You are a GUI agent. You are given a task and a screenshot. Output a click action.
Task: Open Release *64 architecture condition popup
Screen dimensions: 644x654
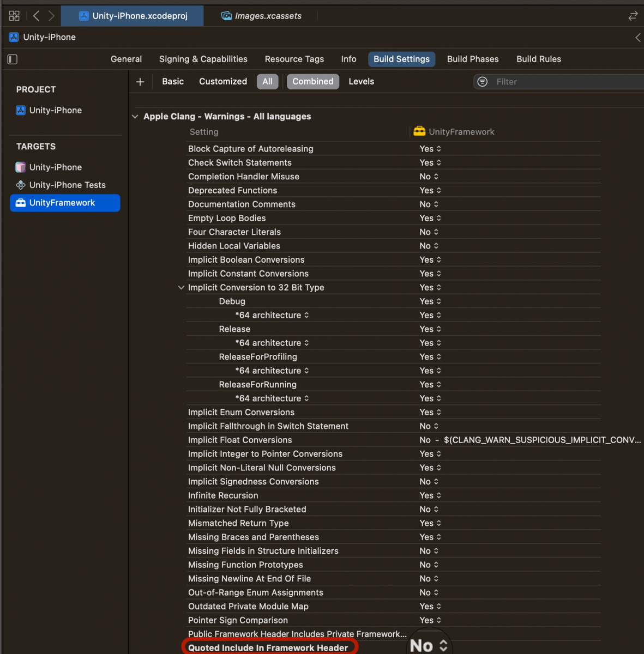tap(272, 343)
